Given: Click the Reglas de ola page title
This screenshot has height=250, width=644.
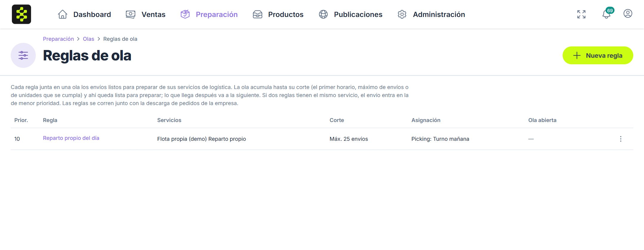Looking at the screenshot, I should pyautogui.click(x=87, y=56).
